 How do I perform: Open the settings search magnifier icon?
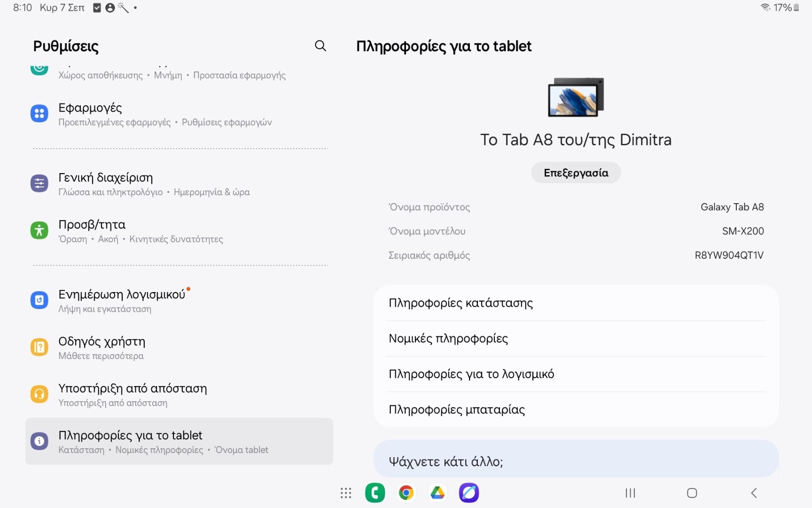pos(320,46)
